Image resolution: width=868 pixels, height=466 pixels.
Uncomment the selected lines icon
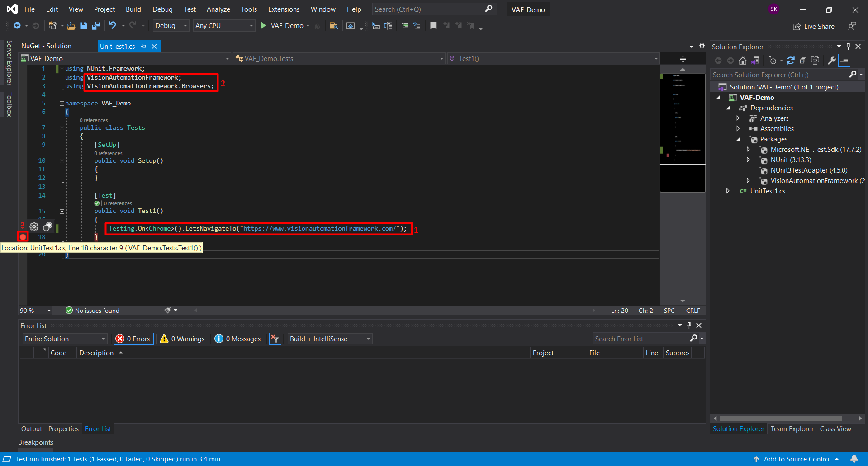417,26
